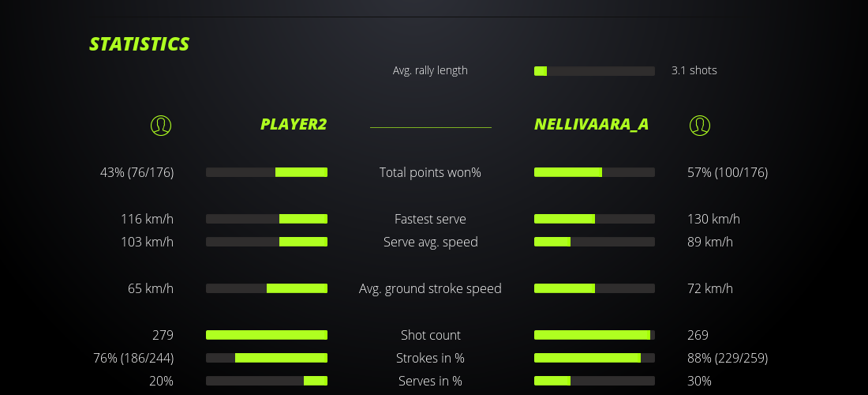The width and height of the screenshot is (868, 395).
Task: Click the Avg. rally length bar
Action: click(x=594, y=71)
